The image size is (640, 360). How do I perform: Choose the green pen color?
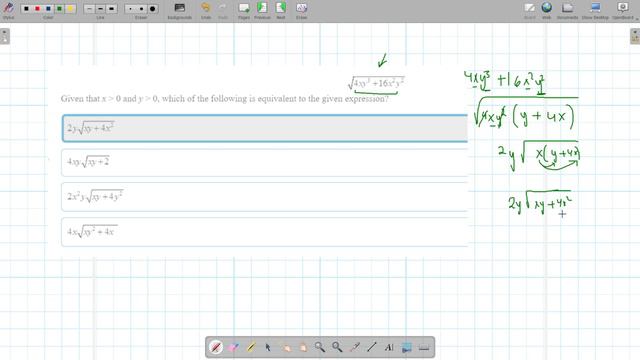point(59,9)
